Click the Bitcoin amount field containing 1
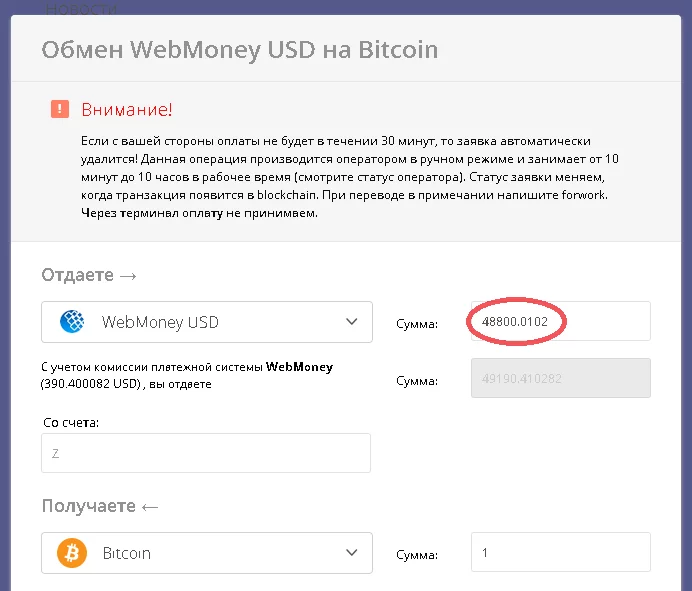This screenshot has height=591, width=692. pyautogui.click(x=559, y=553)
